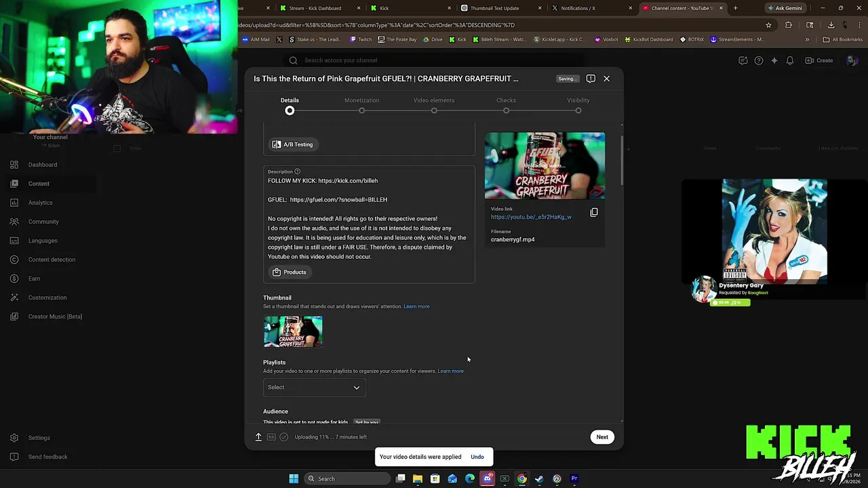Click the video preview in the dialog
Viewport: 868px width, 488px height.
coord(545,166)
